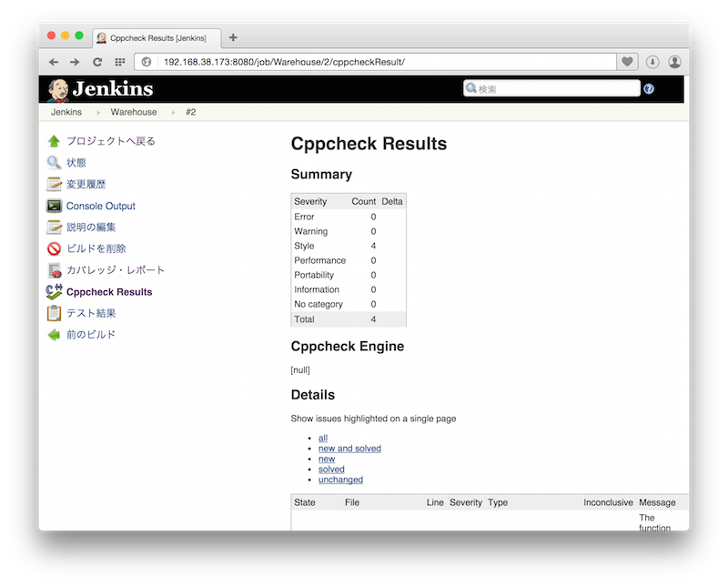Open the 'new and solved' issues link
This screenshot has width=728, height=586.
click(x=349, y=449)
